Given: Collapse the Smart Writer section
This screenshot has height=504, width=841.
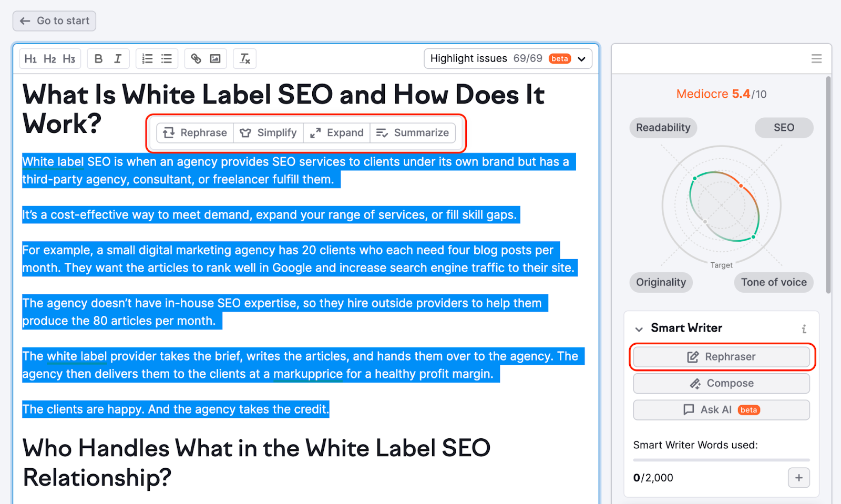Looking at the screenshot, I should click(639, 328).
